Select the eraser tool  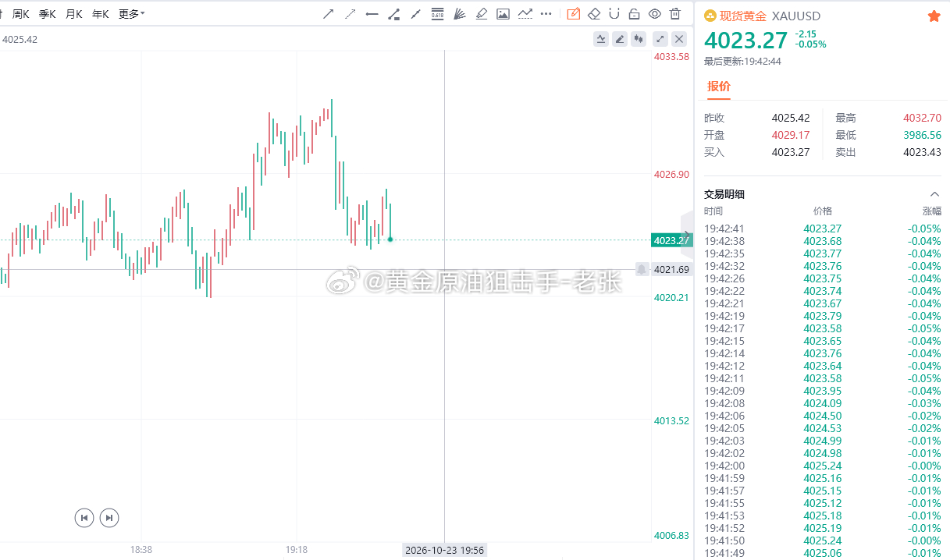[x=594, y=13]
